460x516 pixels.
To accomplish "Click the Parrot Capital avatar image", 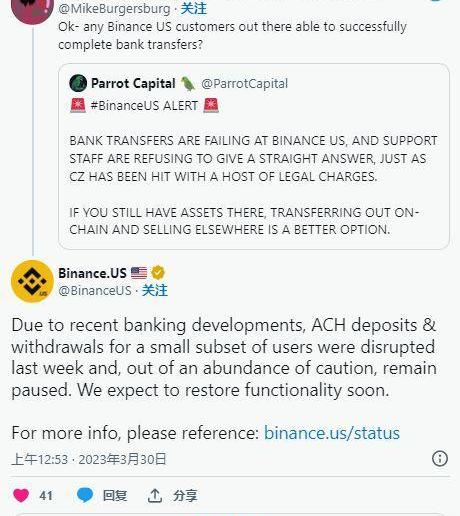I will coord(78,83).
